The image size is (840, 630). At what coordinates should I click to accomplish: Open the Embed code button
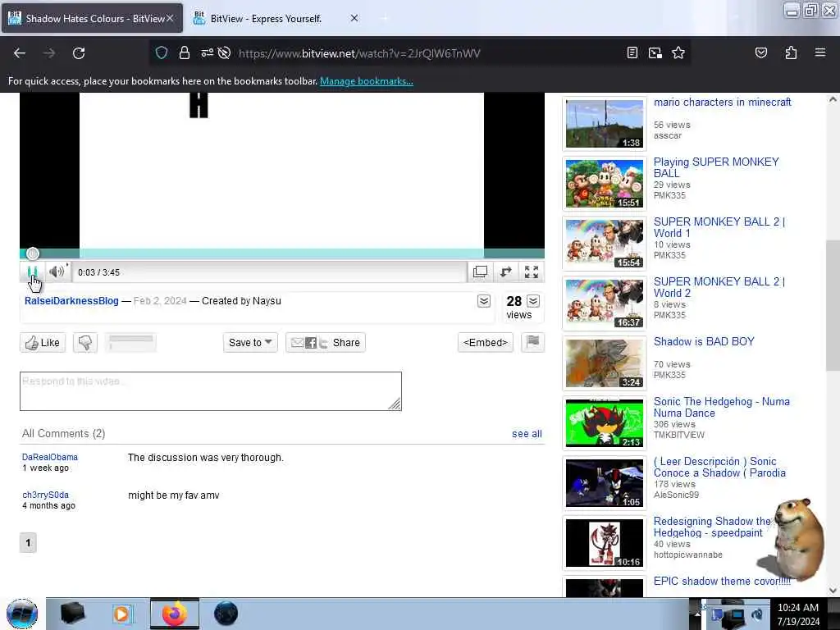(486, 342)
